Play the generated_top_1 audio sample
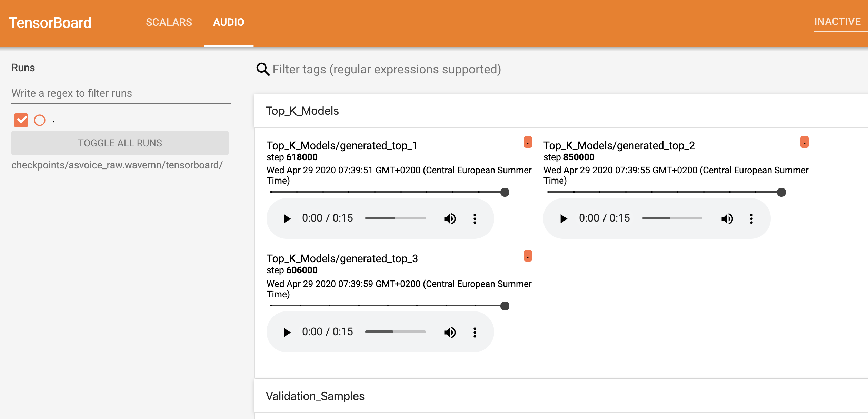The width and height of the screenshot is (868, 419). [x=287, y=218]
